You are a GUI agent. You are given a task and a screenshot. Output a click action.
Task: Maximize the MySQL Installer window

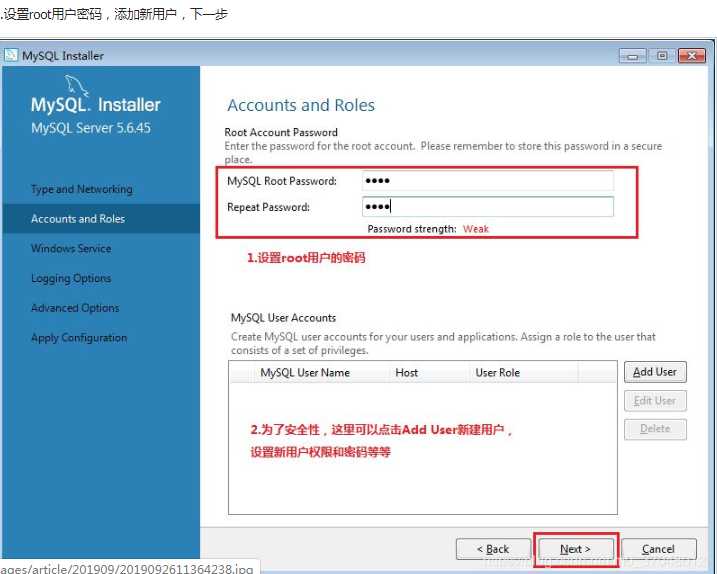coord(662,56)
